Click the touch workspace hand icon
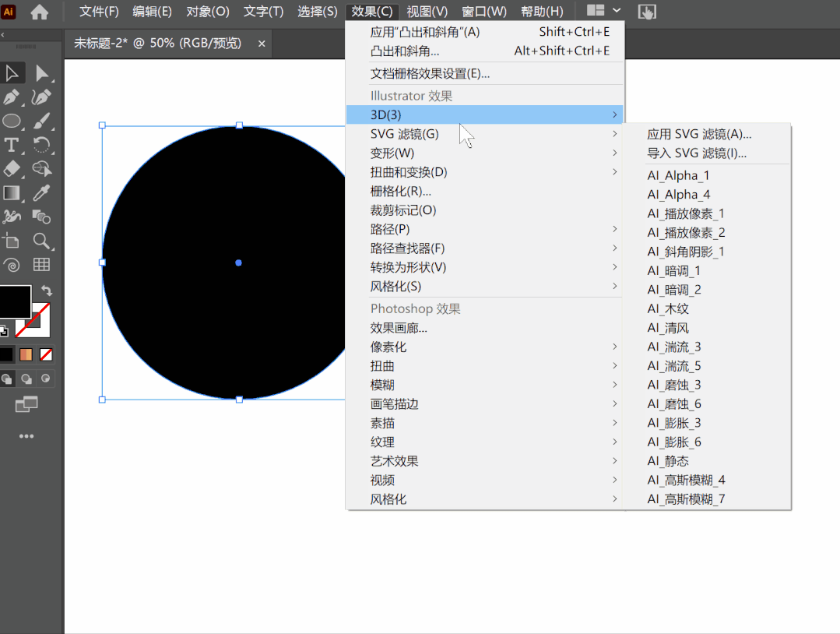Viewport: 840px width, 634px height. [647, 12]
